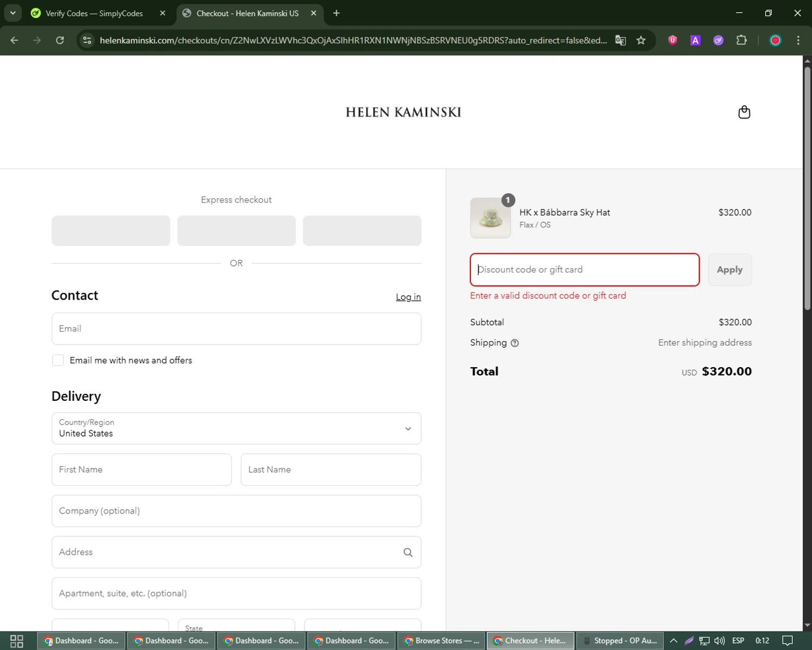Click the Address field search magnifier icon
Image resolution: width=812 pixels, height=650 pixels.
point(408,552)
